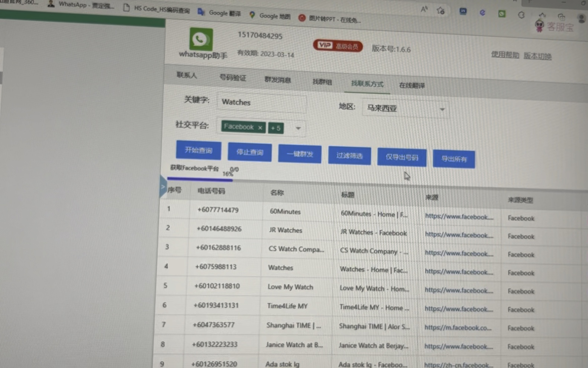Click the 停止查询 button
This screenshot has width=588, height=368.
pyautogui.click(x=250, y=152)
